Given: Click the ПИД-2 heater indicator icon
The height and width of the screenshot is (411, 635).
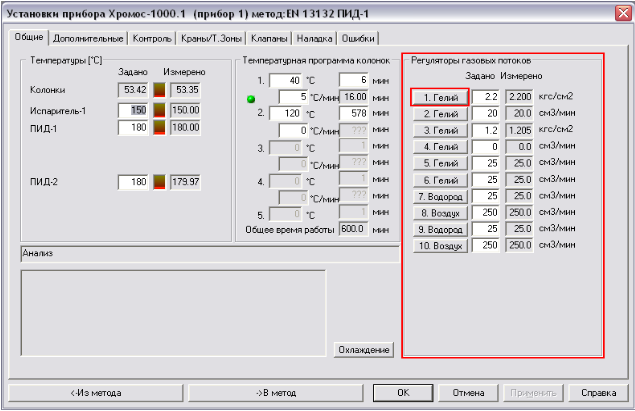Looking at the screenshot, I should click(x=157, y=182).
